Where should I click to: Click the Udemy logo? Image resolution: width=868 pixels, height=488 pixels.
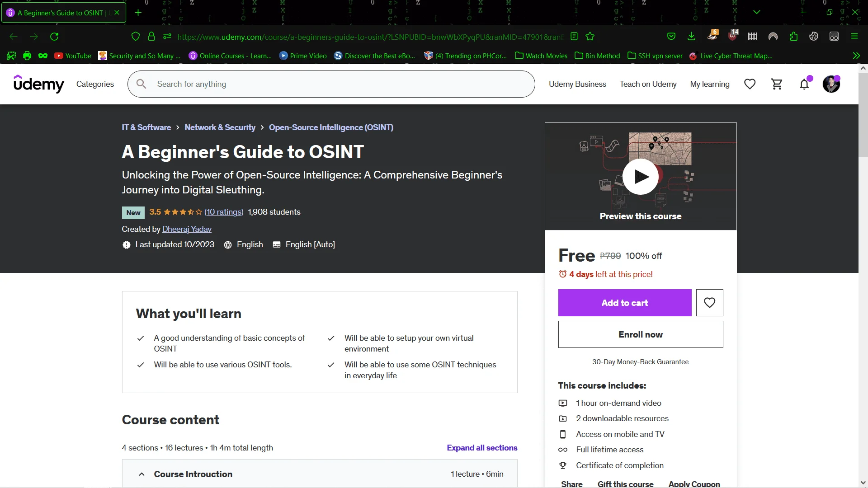(x=38, y=84)
